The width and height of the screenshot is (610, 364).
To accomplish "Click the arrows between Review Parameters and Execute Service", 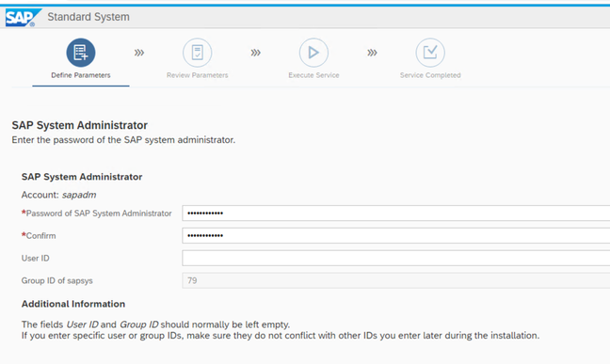I will click(x=256, y=53).
